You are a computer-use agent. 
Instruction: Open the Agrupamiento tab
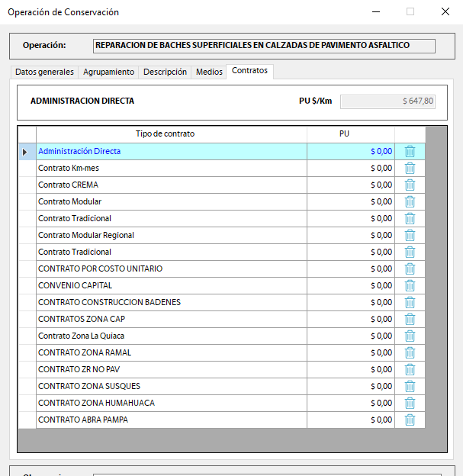pos(108,72)
